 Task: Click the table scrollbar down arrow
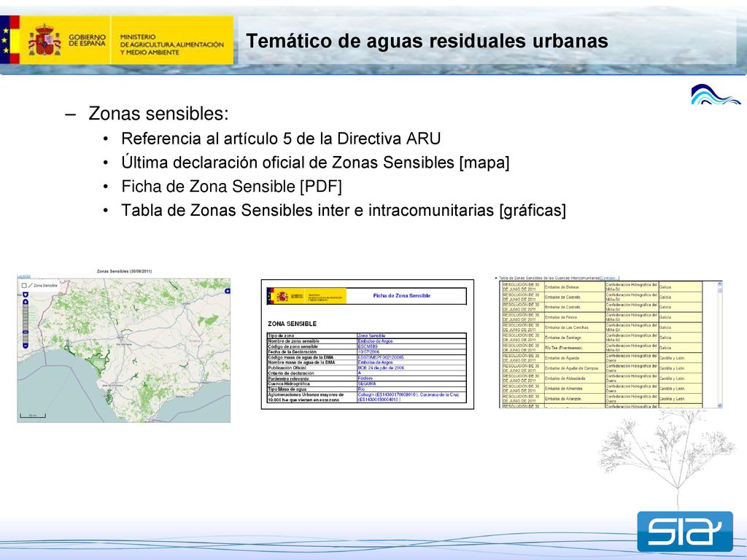(720, 405)
